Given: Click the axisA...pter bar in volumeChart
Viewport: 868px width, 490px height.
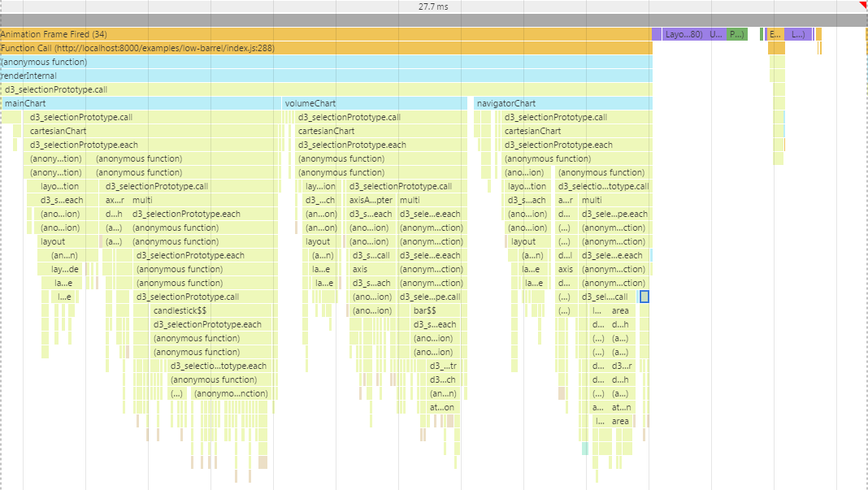Looking at the screenshot, I should (371, 201).
